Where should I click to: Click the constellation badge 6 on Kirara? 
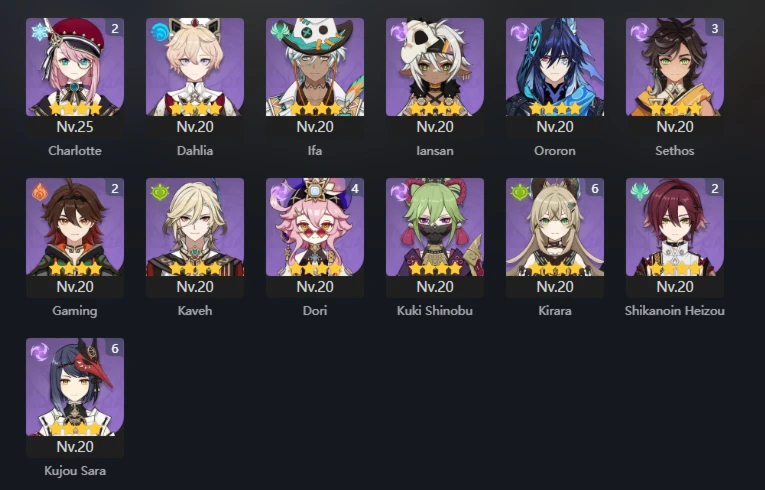point(595,188)
